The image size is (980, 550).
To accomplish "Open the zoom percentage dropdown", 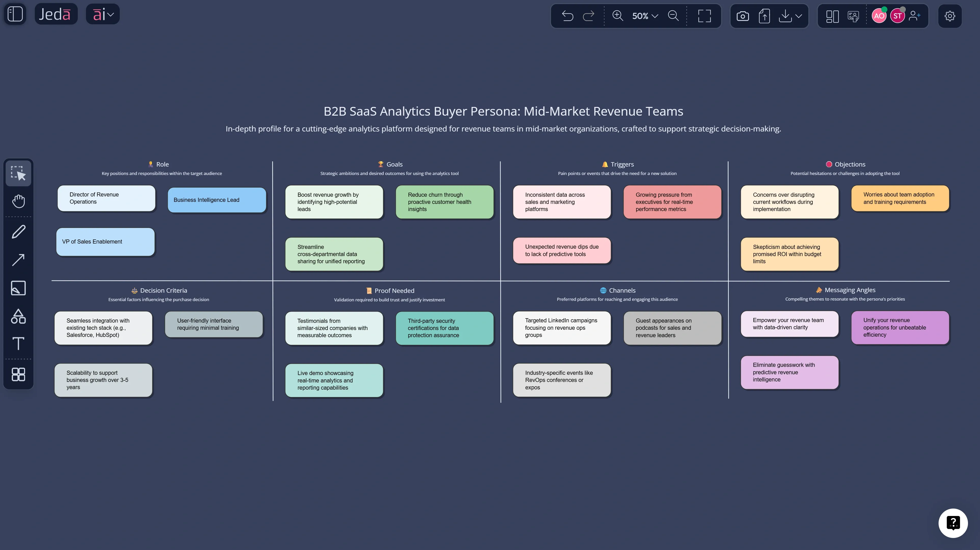I will pyautogui.click(x=655, y=16).
